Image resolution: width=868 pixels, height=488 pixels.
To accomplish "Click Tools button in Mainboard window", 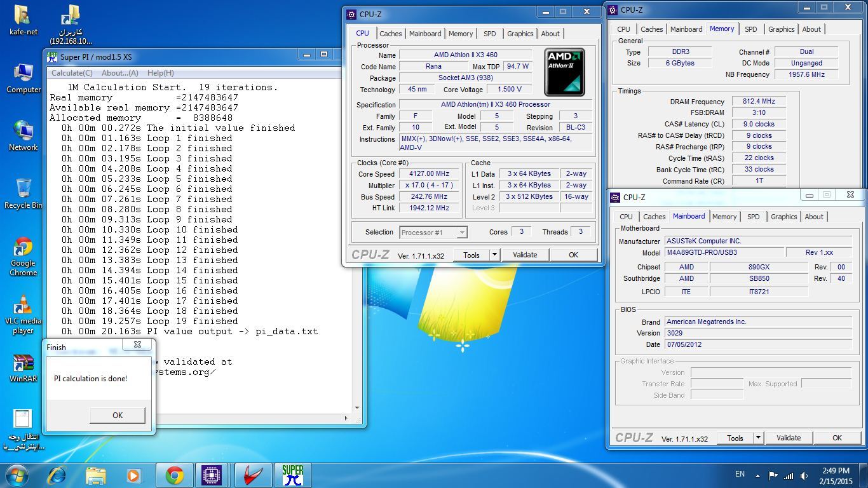I will pyautogui.click(x=735, y=438).
